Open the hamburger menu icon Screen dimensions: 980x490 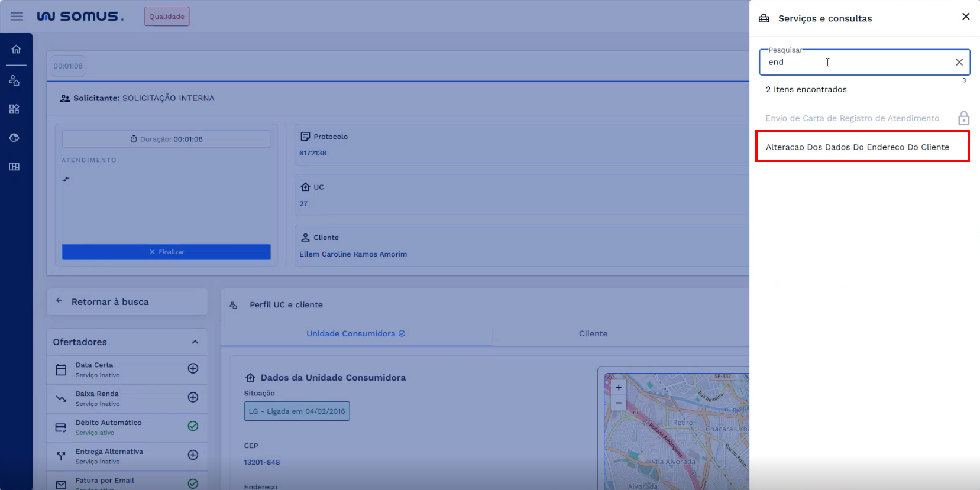click(16, 16)
